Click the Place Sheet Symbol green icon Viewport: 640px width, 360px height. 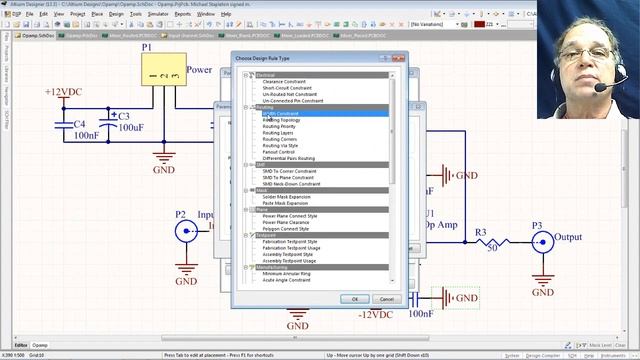337,24
